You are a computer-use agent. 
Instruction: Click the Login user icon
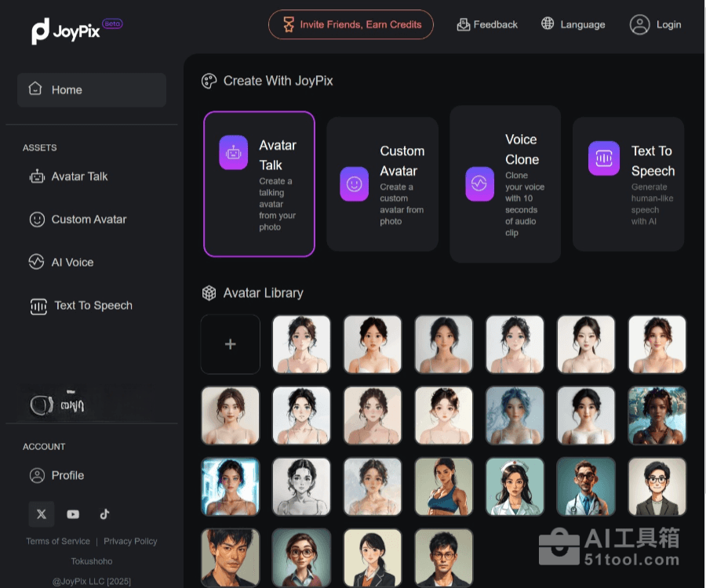639,24
